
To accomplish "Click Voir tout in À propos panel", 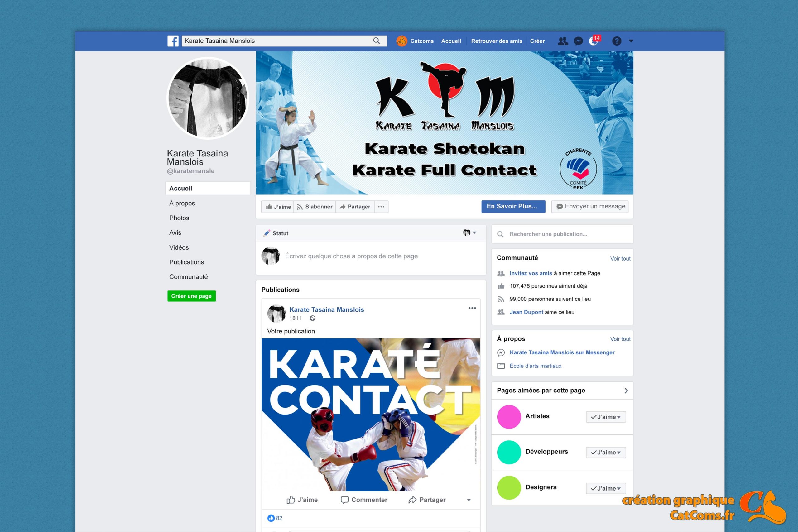I will (620, 339).
